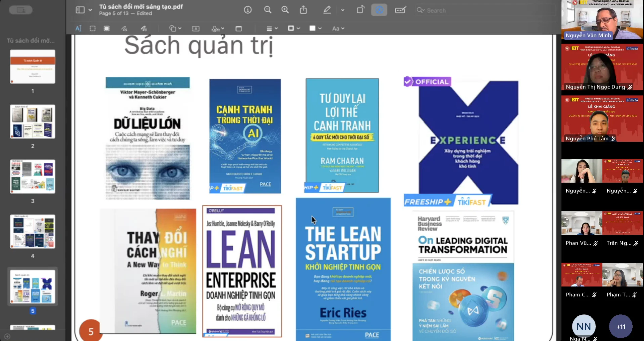This screenshot has height=341, width=644.
Task: Expand the Shapes dropdown arrow
Action: 180,29
